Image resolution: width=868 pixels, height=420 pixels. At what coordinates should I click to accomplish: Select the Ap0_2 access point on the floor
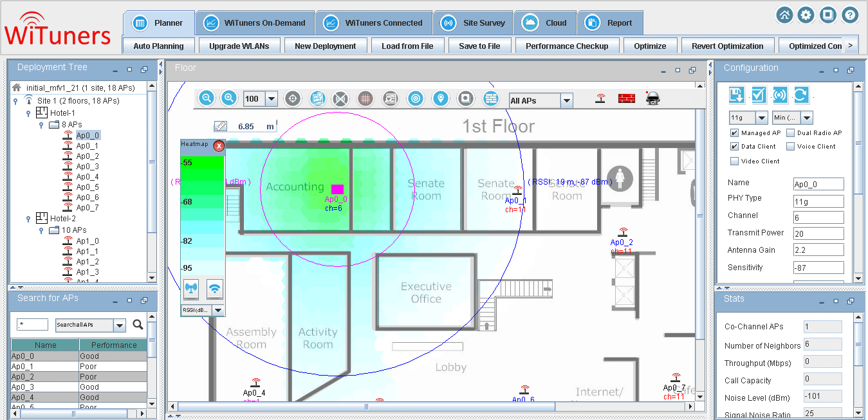623,232
